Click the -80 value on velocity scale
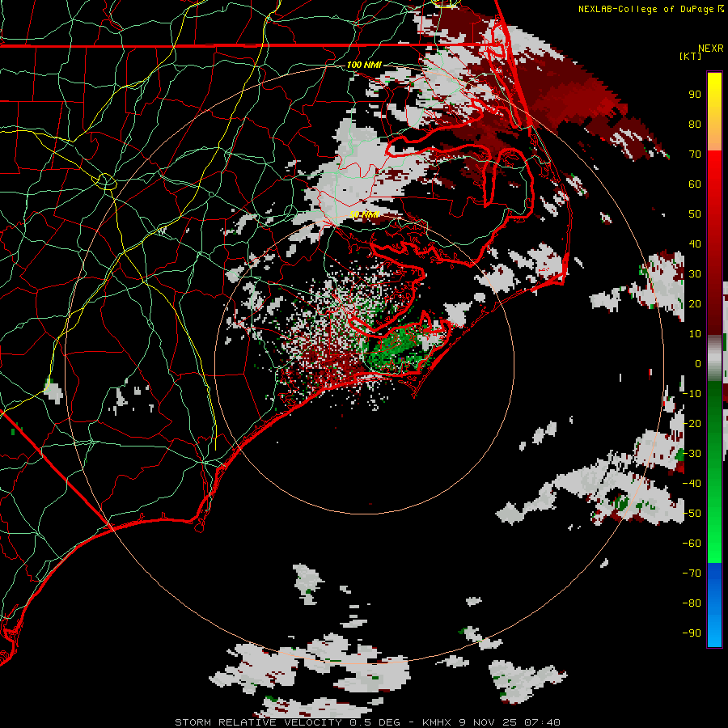This screenshot has height=728, width=728. (x=692, y=603)
